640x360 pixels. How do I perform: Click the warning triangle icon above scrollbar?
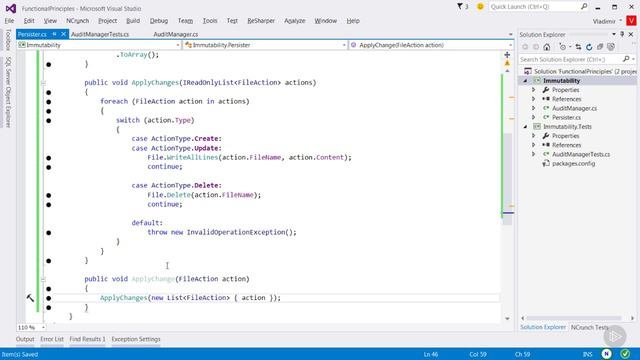pyautogui.click(x=507, y=63)
